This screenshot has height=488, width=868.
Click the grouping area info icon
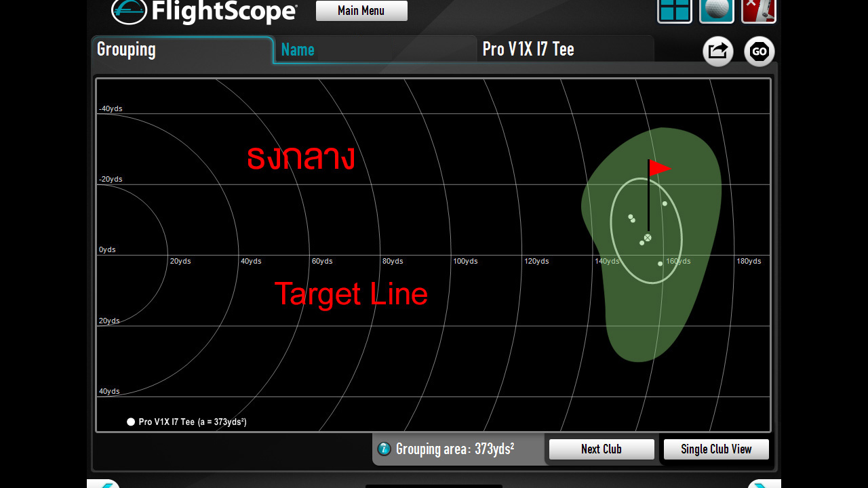(x=384, y=449)
